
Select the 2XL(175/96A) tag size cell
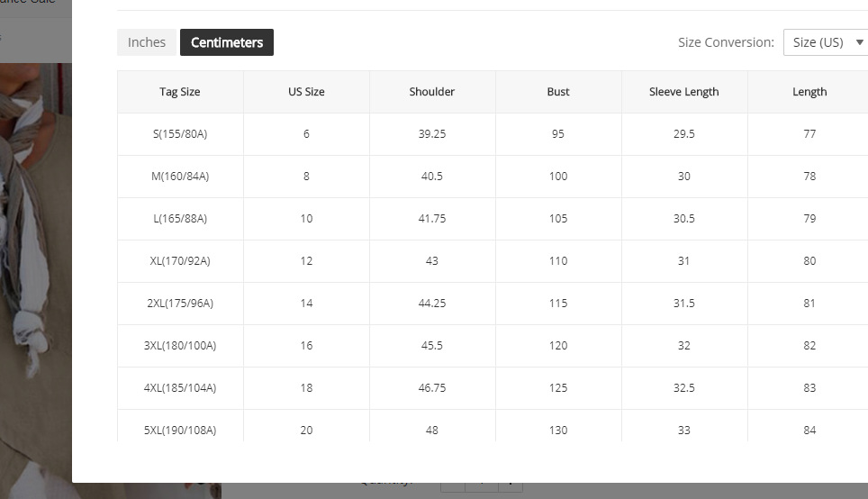click(180, 304)
